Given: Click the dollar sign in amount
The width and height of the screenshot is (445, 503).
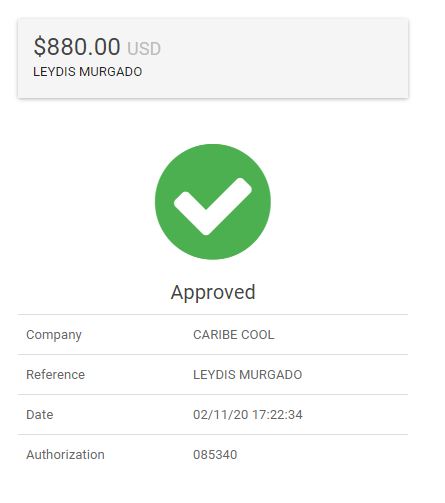Looking at the screenshot, I should click(39, 46).
